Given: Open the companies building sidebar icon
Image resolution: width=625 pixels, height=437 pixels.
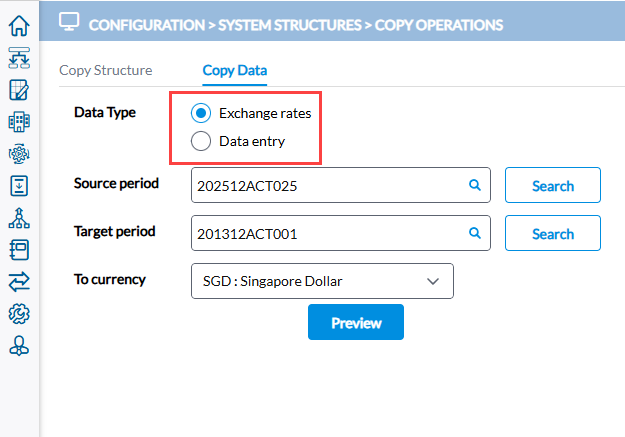Looking at the screenshot, I should (19, 122).
